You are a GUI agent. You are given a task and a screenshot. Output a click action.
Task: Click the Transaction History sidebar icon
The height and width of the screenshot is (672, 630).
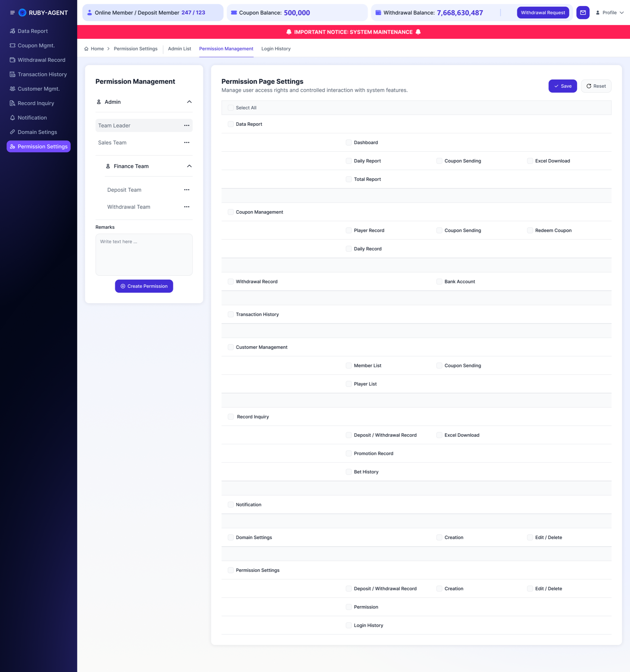click(x=12, y=74)
